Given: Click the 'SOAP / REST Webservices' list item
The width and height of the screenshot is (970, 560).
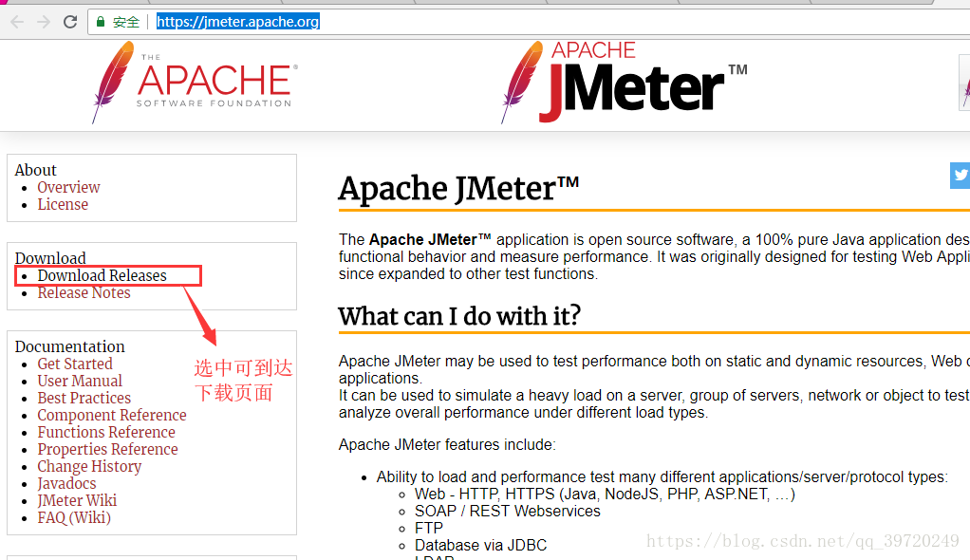Looking at the screenshot, I should [x=507, y=511].
